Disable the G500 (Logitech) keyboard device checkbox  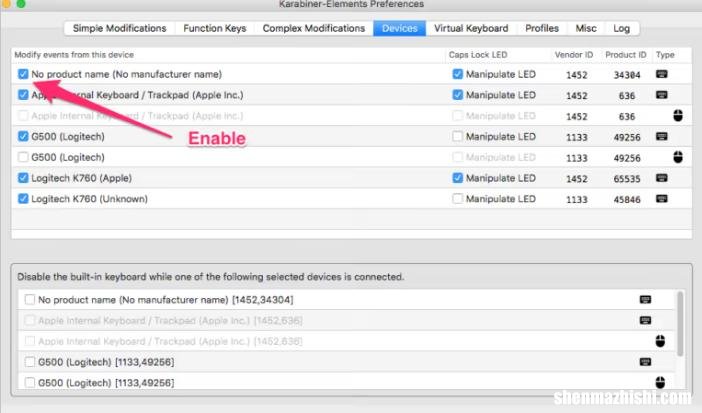[23, 136]
